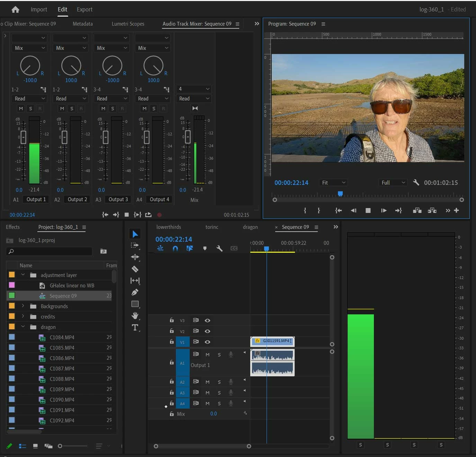Open timeline wrench settings
The image size is (476, 457).
coord(219,248)
